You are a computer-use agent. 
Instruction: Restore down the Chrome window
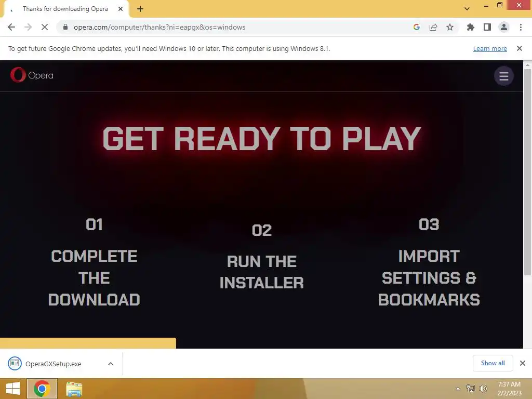499,5
